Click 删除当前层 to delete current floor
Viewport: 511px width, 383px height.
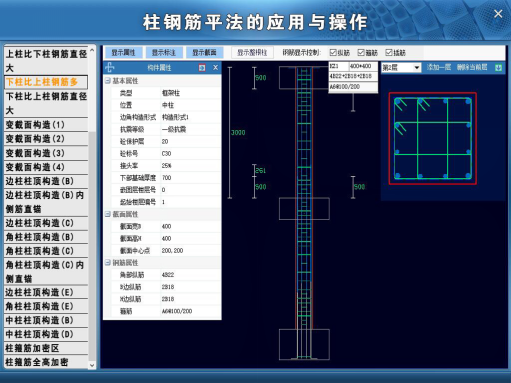[x=472, y=67]
